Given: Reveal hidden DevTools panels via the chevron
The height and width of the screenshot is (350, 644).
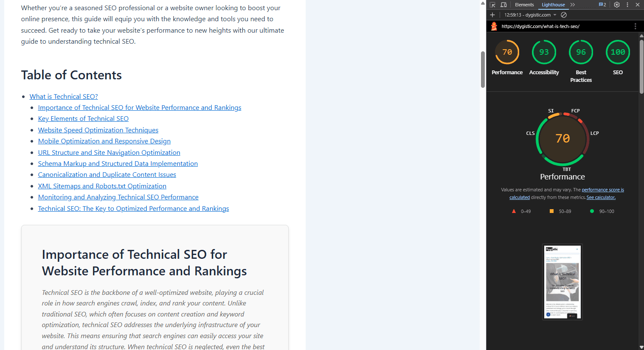Looking at the screenshot, I should pos(572,5).
